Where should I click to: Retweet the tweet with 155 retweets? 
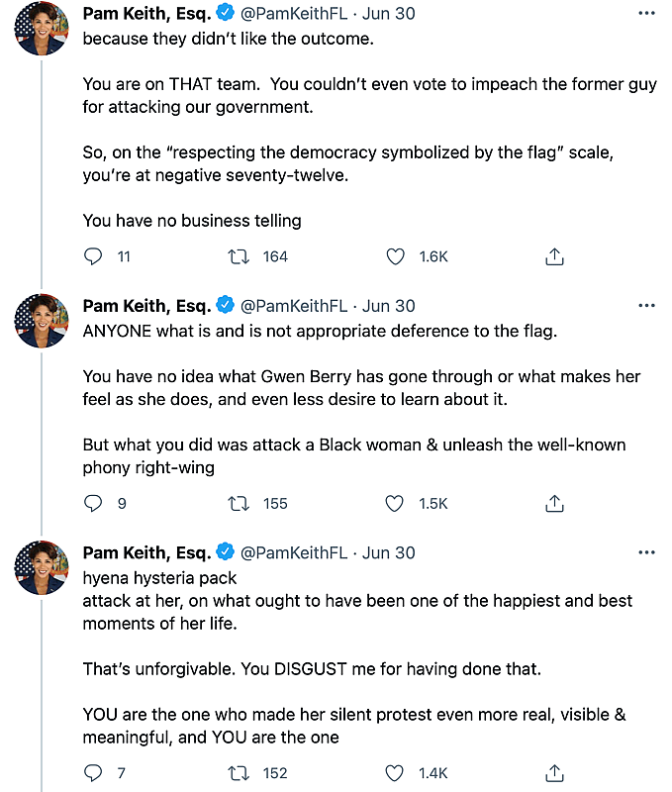tap(239, 503)
